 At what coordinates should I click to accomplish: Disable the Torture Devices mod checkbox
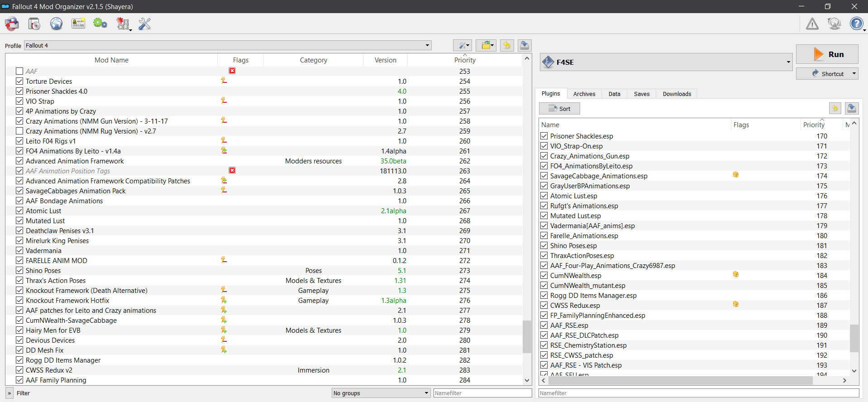(19, 81)
